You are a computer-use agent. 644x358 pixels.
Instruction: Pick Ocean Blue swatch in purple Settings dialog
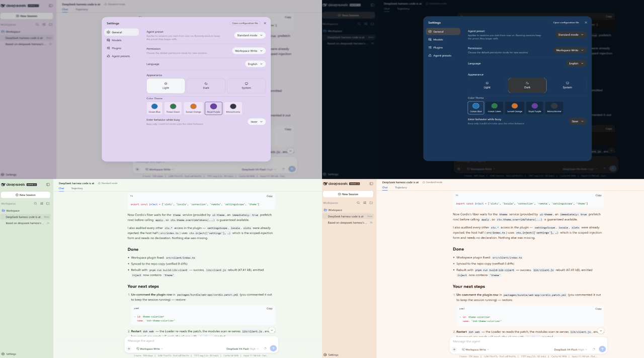pos(154,108)
